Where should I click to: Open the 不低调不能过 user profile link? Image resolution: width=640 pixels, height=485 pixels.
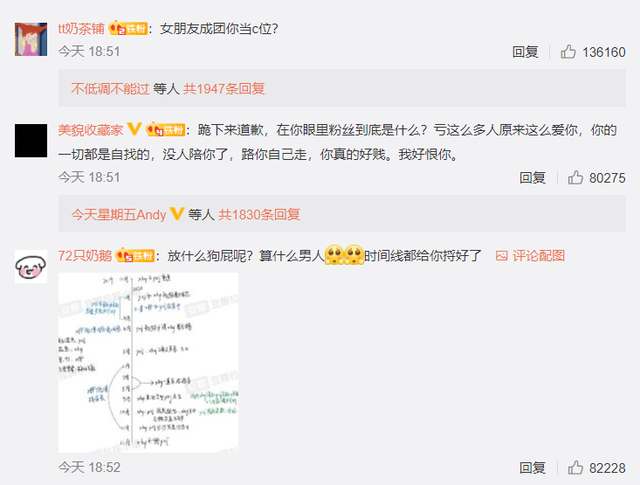[x=110, y=89]
